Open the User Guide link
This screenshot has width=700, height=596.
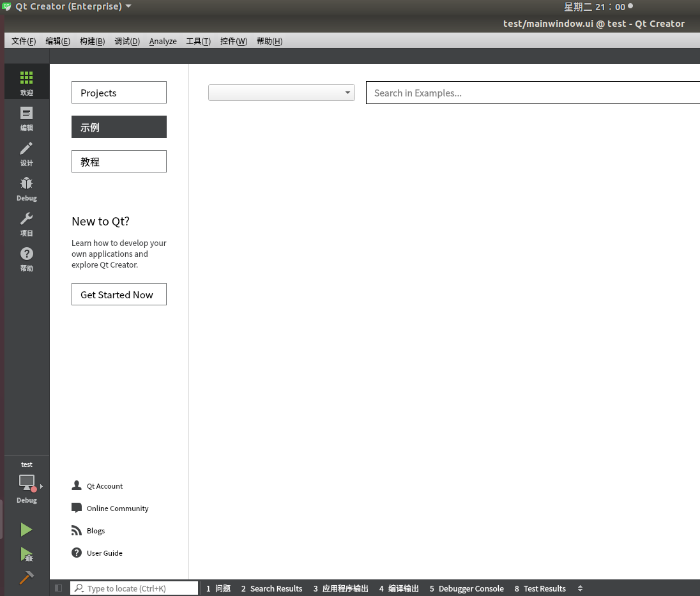[105, 553]
